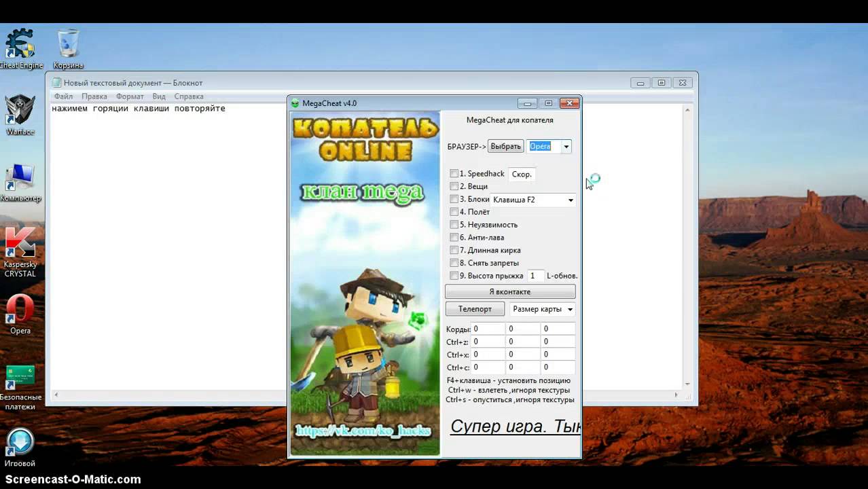Enable the Анти-лава checkbox
The height and width of the screenshot is (489, 868).
454,238
